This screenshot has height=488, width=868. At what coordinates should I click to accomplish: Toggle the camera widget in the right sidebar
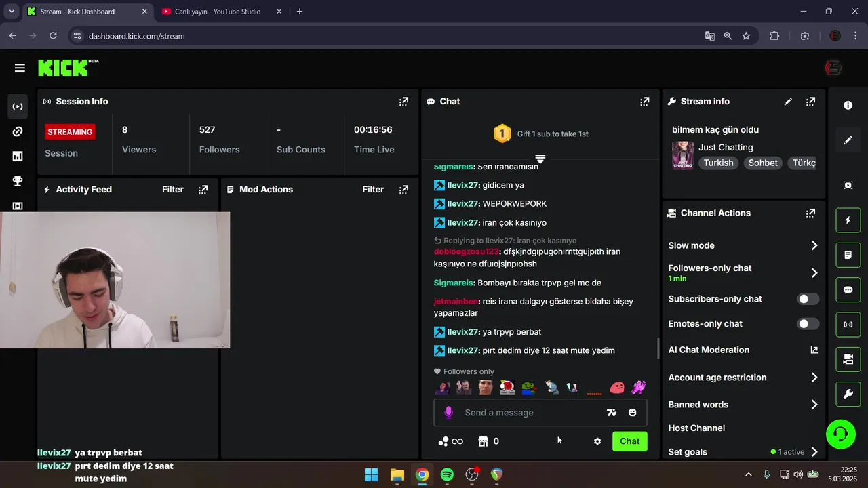pos(848,359)
